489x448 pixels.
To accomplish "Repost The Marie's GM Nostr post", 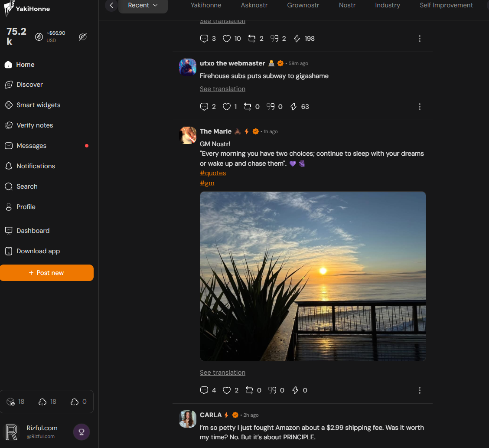I will coord(250,390).
